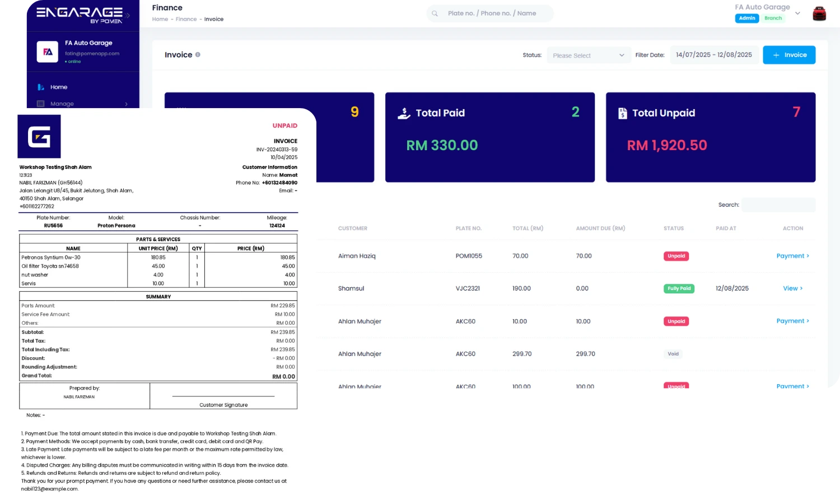The height and width of the screenshot is (504, 840).
Task: Click the Total Unpaid document icon
Action: point(622,114)
